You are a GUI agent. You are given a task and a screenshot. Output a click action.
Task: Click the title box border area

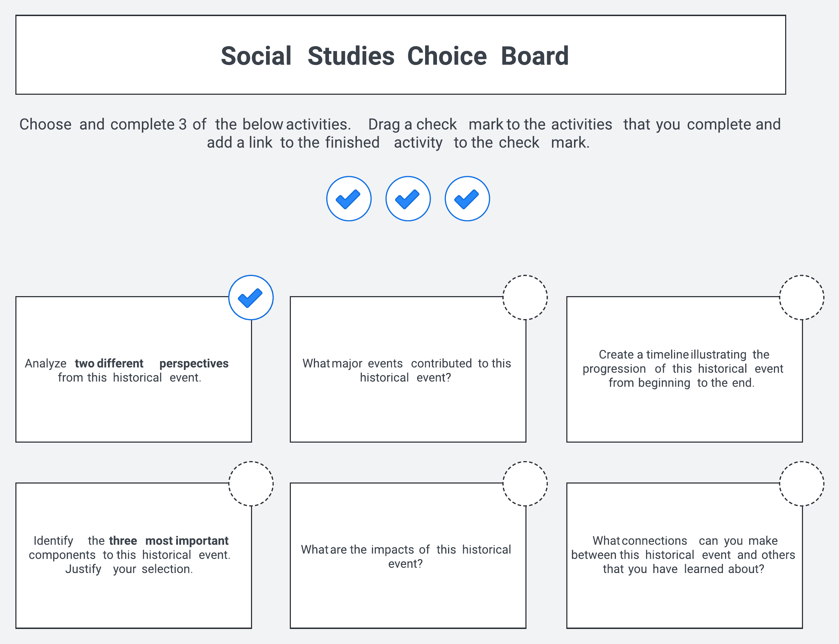401,16
